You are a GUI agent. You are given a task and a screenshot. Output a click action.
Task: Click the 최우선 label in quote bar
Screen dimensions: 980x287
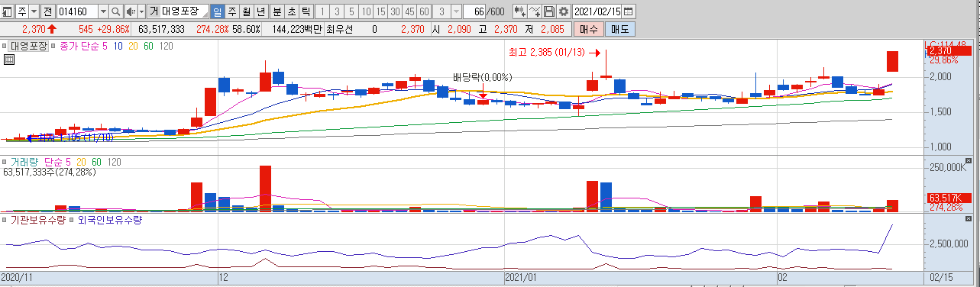pos(340,29)
